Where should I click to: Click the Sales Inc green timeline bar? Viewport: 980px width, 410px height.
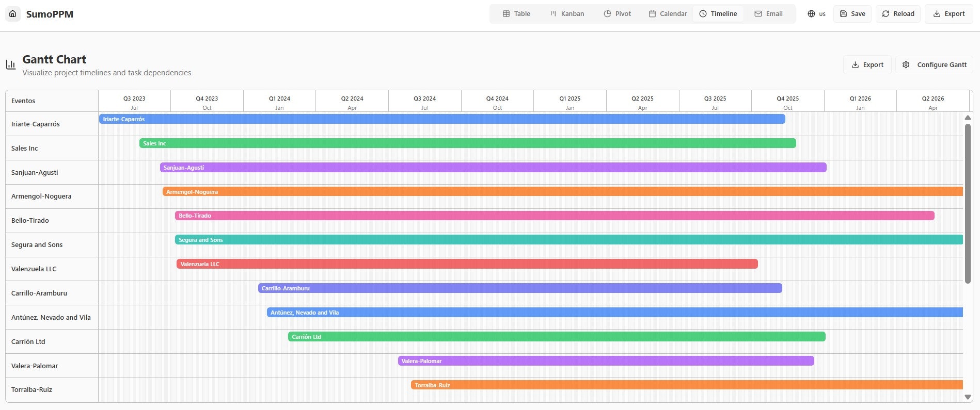pos(468,143)
